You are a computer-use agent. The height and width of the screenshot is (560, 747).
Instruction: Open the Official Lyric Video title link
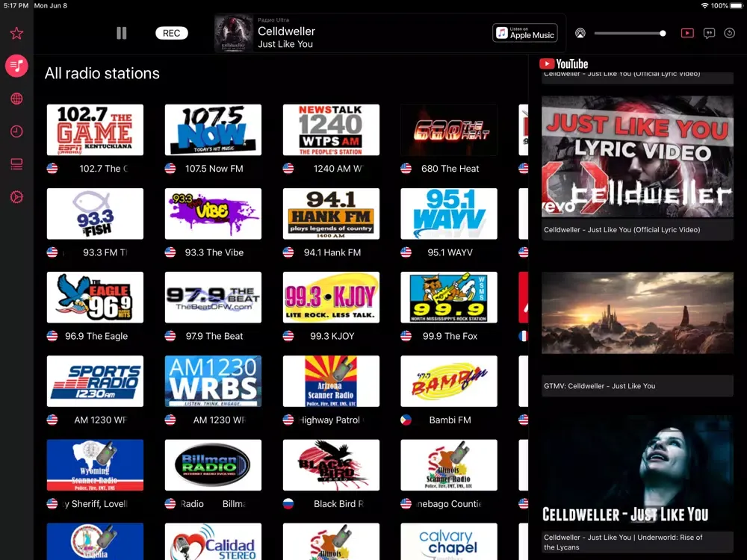[622, 229]
